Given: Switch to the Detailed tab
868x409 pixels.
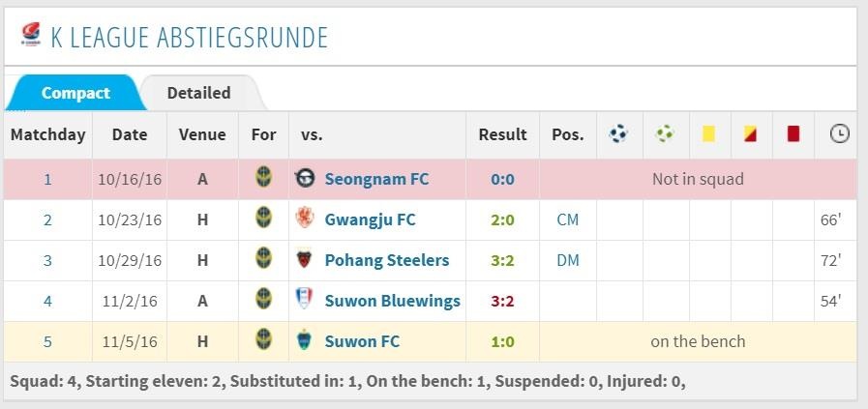Looking at the screenshot, I should [198, 93].
